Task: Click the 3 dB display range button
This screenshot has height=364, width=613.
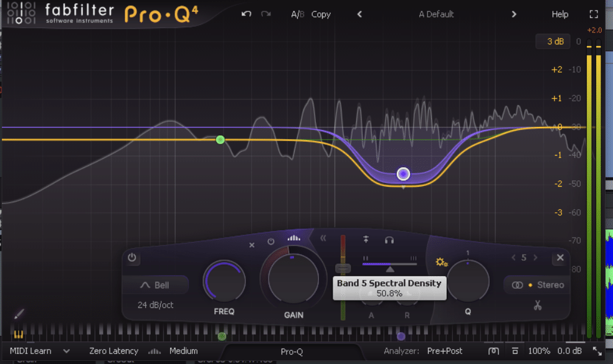Action: click(553, 41)
